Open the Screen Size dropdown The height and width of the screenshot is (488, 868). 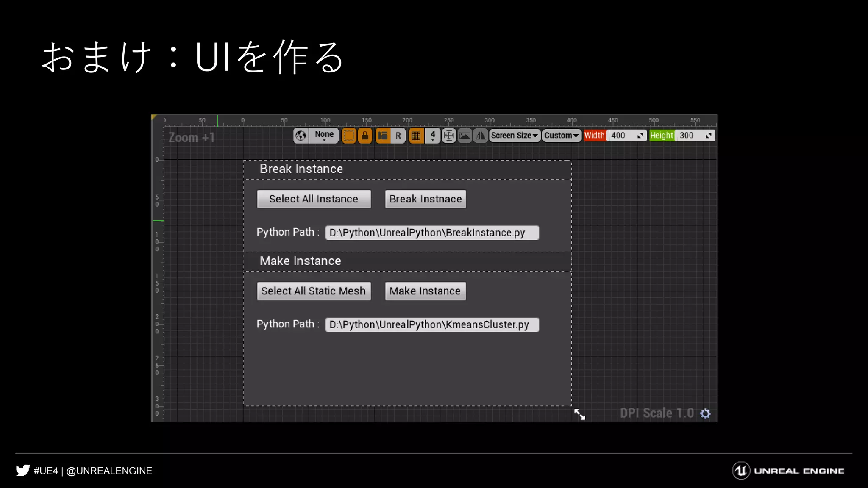(515, 136)
